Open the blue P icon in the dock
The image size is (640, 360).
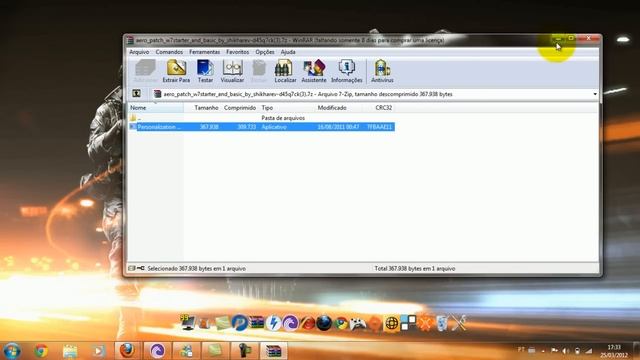point(240,323)
